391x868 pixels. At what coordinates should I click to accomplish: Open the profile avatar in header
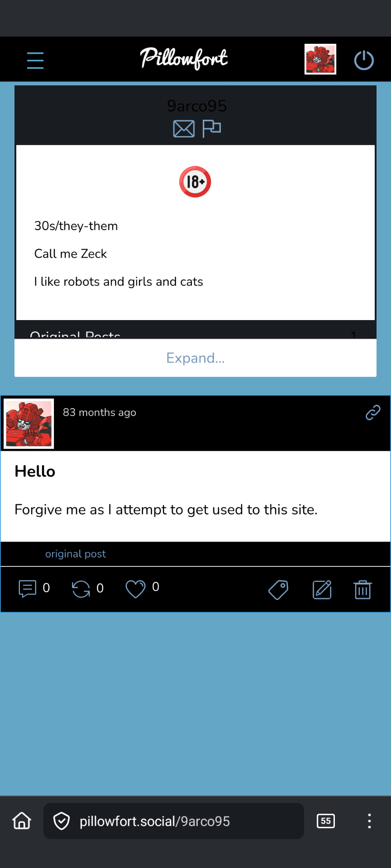point(320,59)
